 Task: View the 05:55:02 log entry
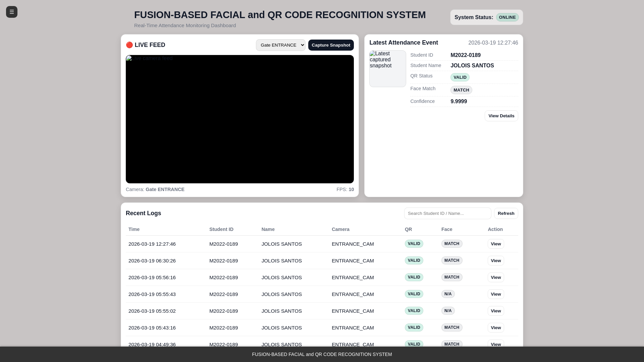coord(495,311)
